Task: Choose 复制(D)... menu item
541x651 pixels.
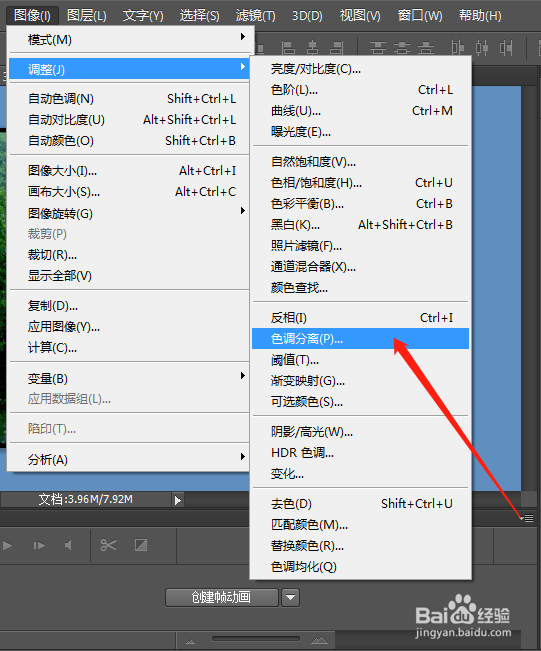Action: (129, 306)
